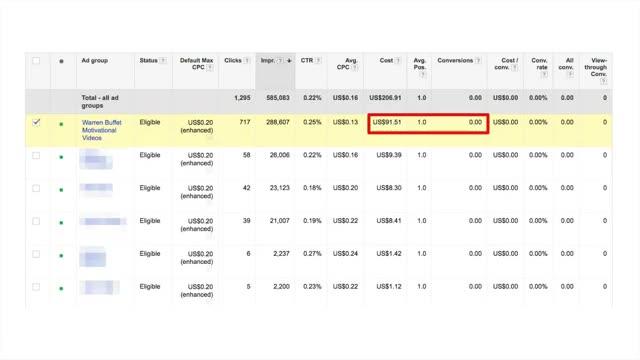This screenshot has height=360, width=640.
Task: Uncheck the Warren Buffet Motivational Videos checkbox
Action: pyautogui.click(x=36, y=122)
